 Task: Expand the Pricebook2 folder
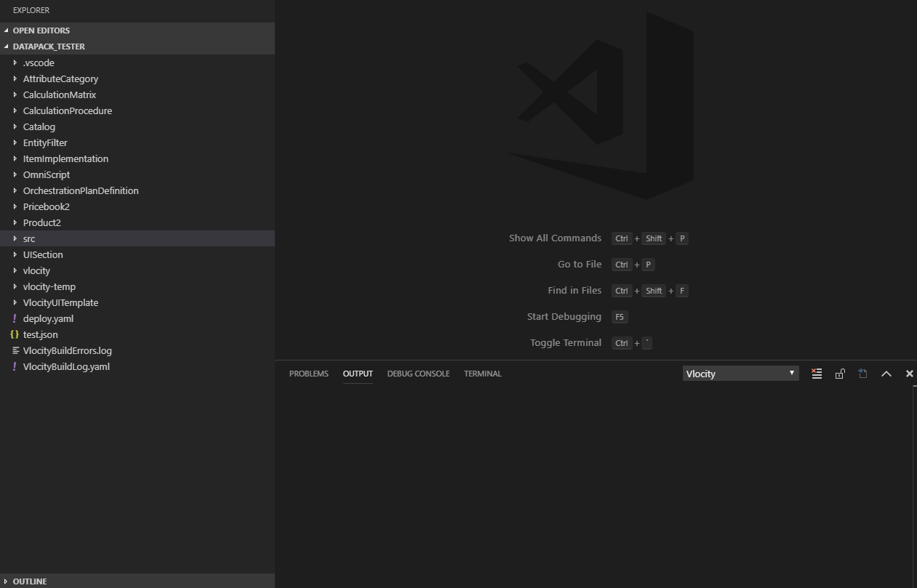point(137,206)
